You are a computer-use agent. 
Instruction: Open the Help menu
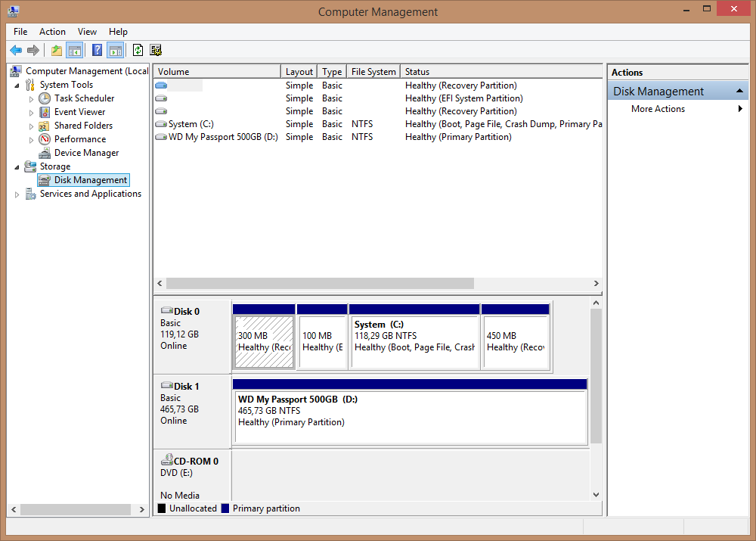(118, 32)
